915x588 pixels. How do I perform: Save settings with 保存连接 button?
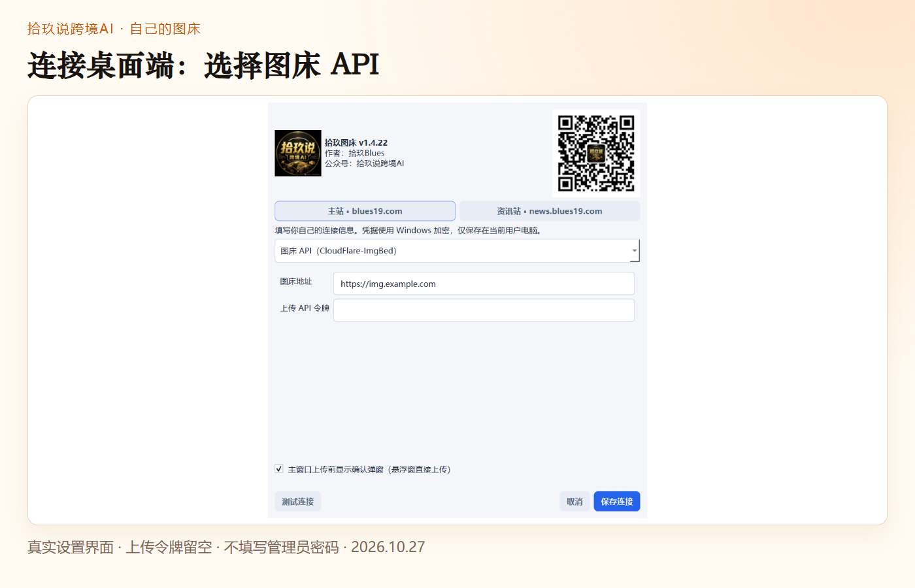617,502
